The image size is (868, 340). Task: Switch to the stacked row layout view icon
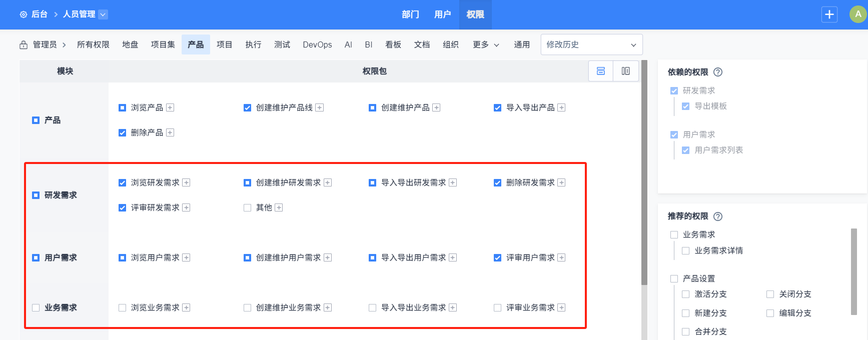(x=601, y=71)
